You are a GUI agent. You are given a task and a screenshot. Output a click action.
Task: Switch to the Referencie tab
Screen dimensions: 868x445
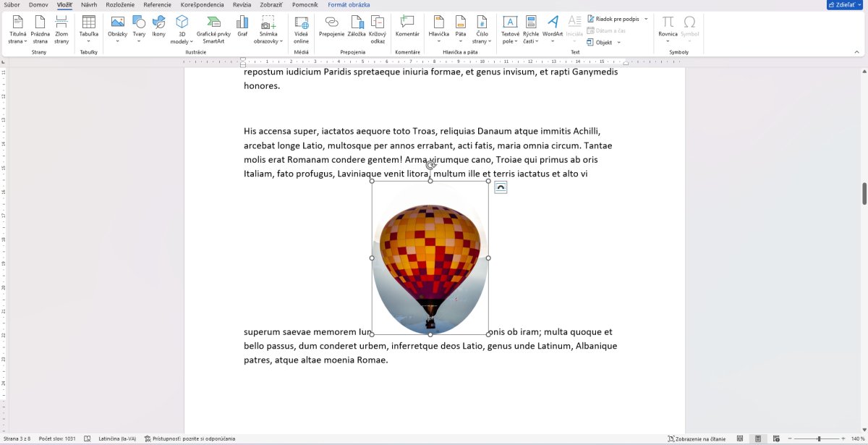coord(158,4)
